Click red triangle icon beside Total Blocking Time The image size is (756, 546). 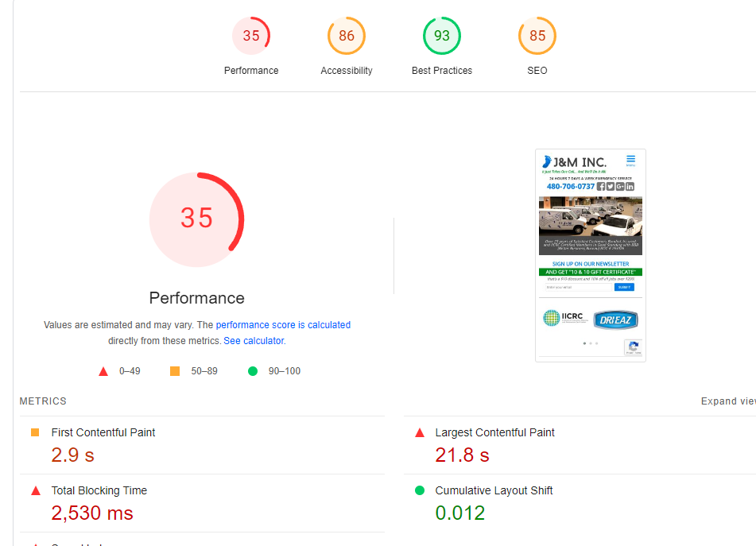[x=36, y=491]
